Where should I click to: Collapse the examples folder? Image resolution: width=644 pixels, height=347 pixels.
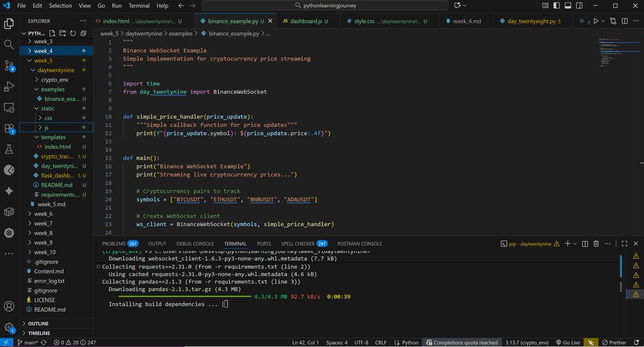coord(56,89)
